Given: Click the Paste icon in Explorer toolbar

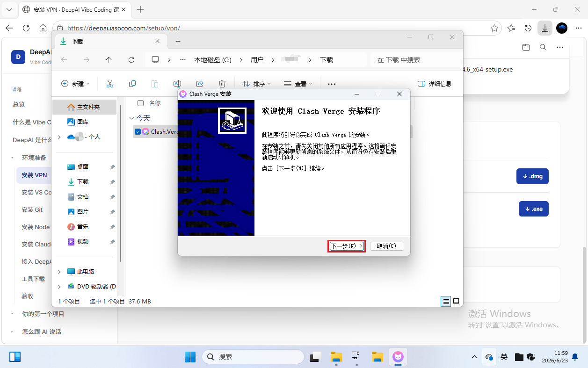Looking at the screenshot, I should [x=155, y=84].
